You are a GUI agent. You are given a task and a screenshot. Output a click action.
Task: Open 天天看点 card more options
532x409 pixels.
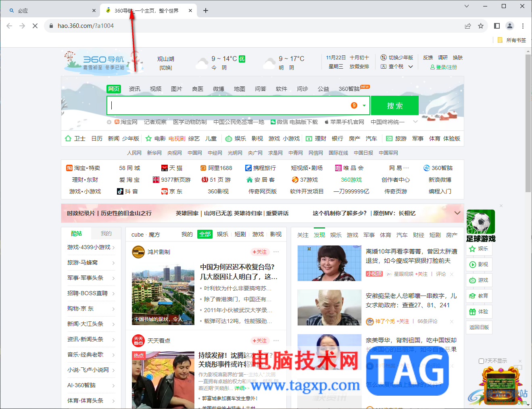[x=276, y=340]
